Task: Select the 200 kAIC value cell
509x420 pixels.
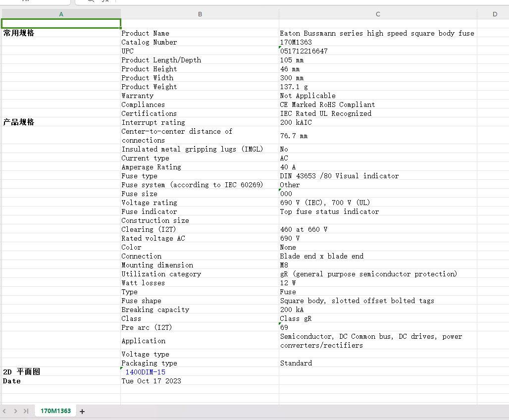Action: pos(378,122)
